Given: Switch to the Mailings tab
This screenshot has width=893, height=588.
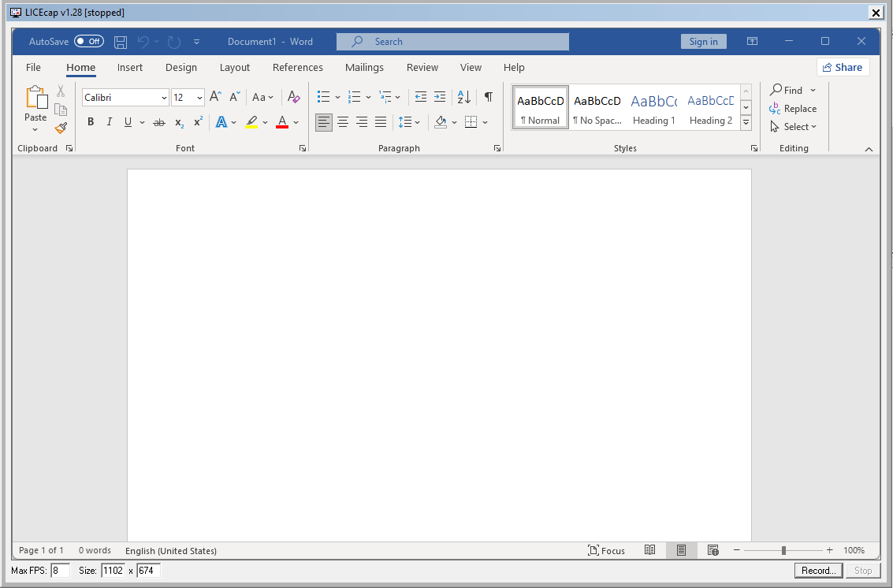Looking at the screenshot, I should [x=364, y=67].
